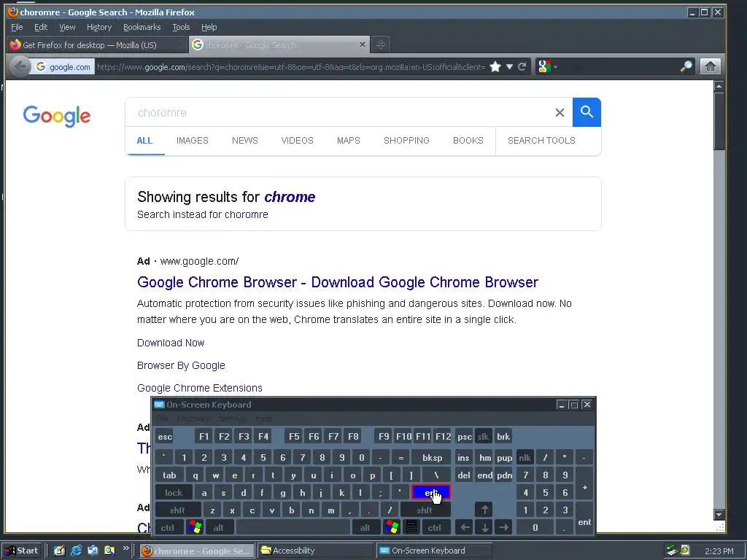Open the Firefox Tools menu
Image resolution: width=747 pixels, height=560 pixels.
(181, 27)
